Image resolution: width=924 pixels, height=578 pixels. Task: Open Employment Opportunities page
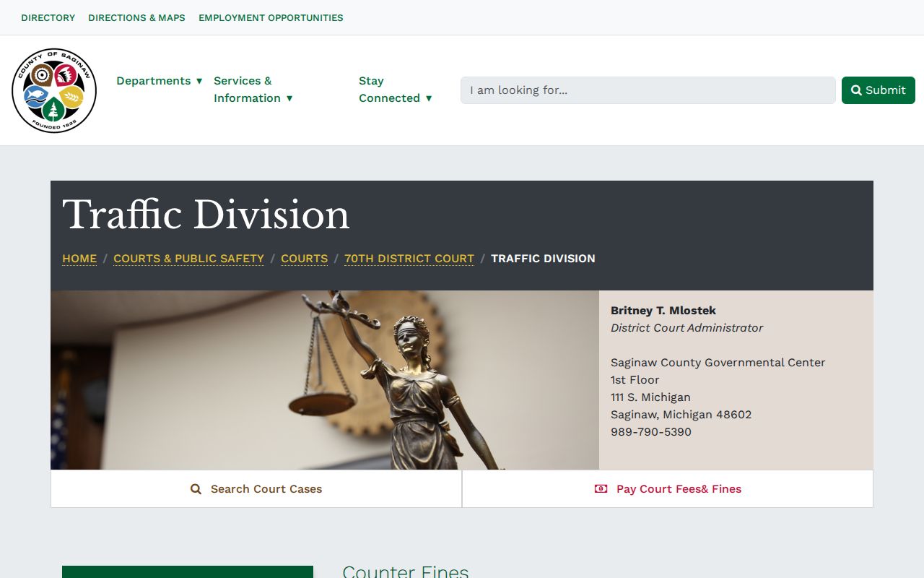271,17
